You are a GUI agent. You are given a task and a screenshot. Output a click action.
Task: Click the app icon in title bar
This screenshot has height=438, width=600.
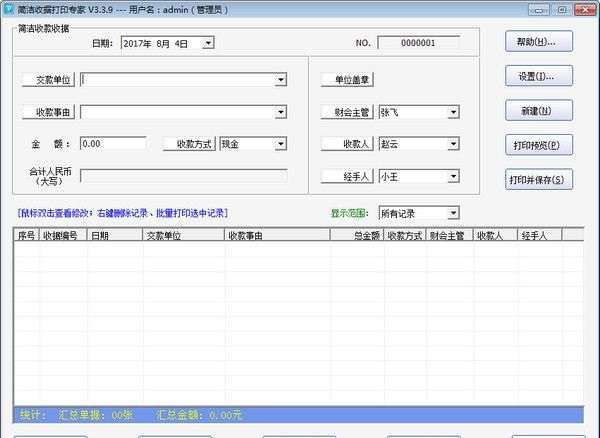[x=8, y=9]
